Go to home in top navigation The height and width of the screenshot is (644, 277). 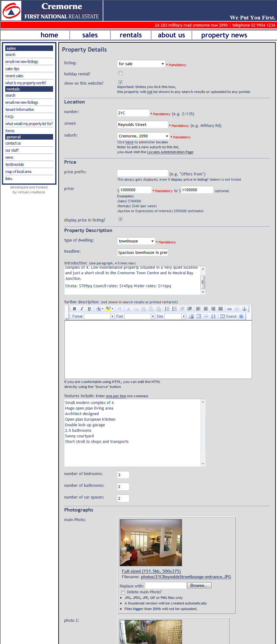(x=49, y=35)
